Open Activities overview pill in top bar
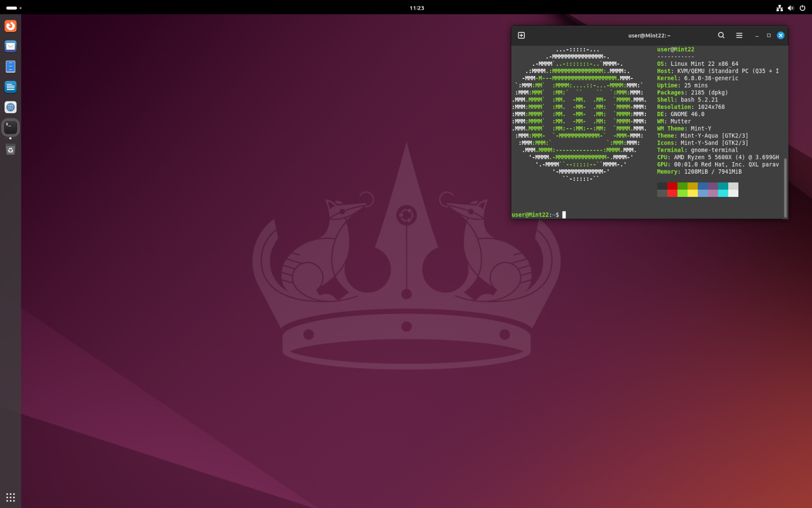The height and width of the screenshot is (508, 812). click(x=14, y=8)
